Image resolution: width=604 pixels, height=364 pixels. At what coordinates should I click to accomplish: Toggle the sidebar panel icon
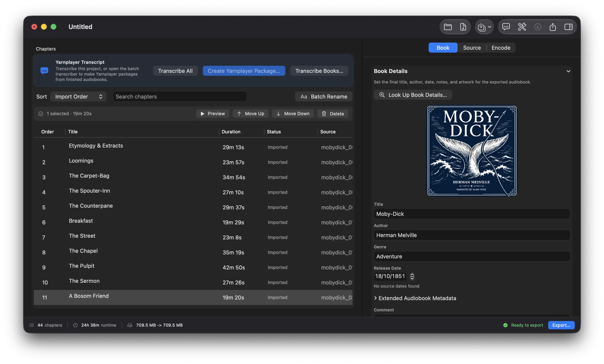[568, 27]
